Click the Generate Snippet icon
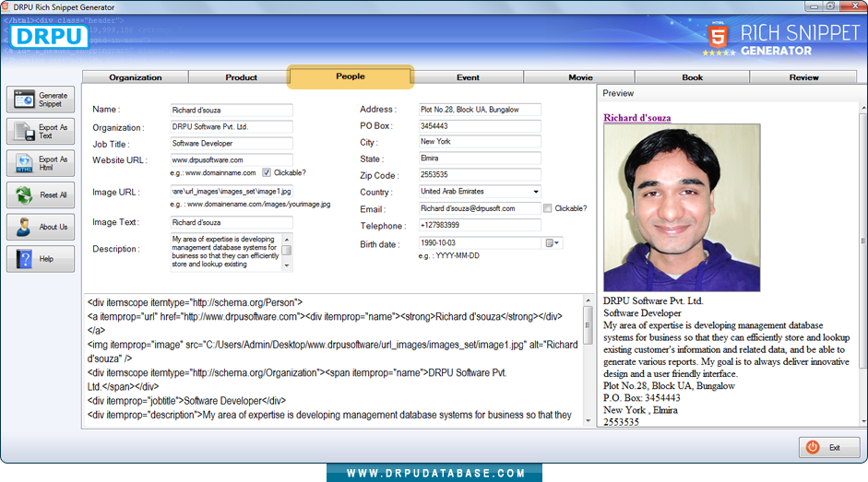 click(x=24, y=100)
